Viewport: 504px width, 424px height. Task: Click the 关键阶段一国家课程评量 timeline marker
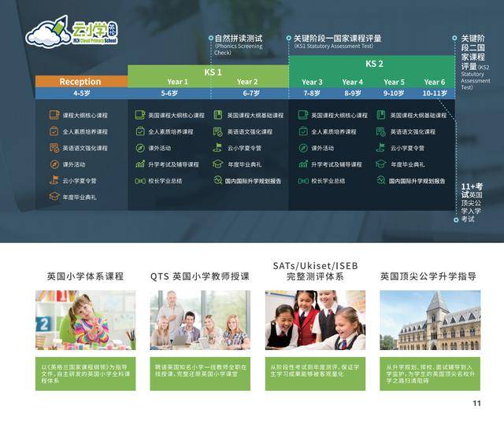[288, 38]
